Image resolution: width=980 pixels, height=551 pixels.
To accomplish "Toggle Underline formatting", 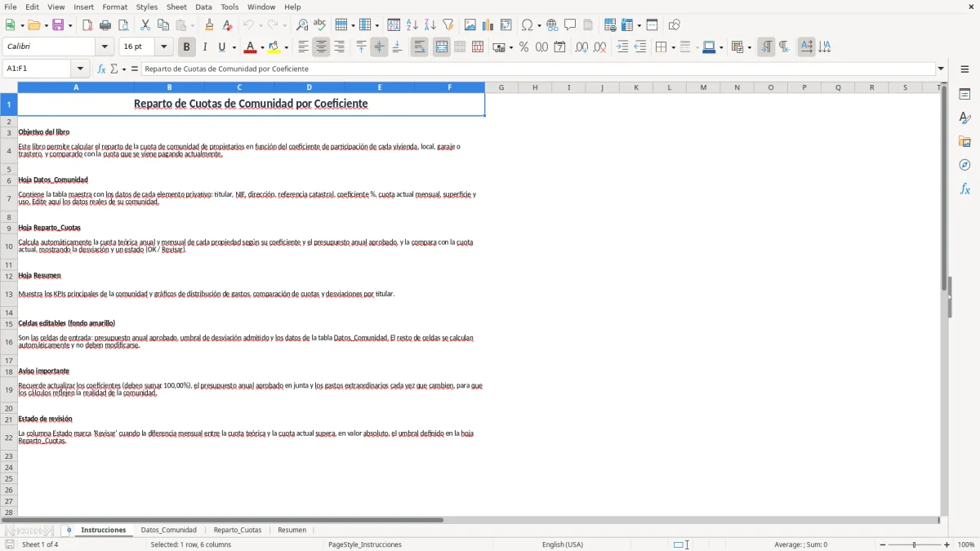I will coord(221,47).
